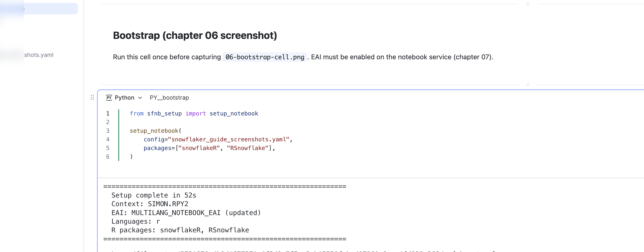
Task: Expand the Python language dropdown chevron
Action: pyautogui.click(x=140, y=98)
